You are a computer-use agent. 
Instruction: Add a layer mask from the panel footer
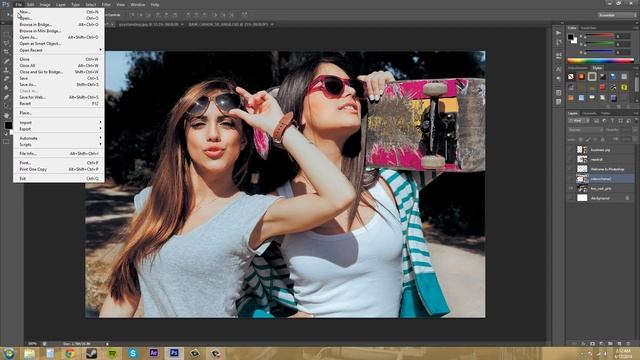click(592, 344)
